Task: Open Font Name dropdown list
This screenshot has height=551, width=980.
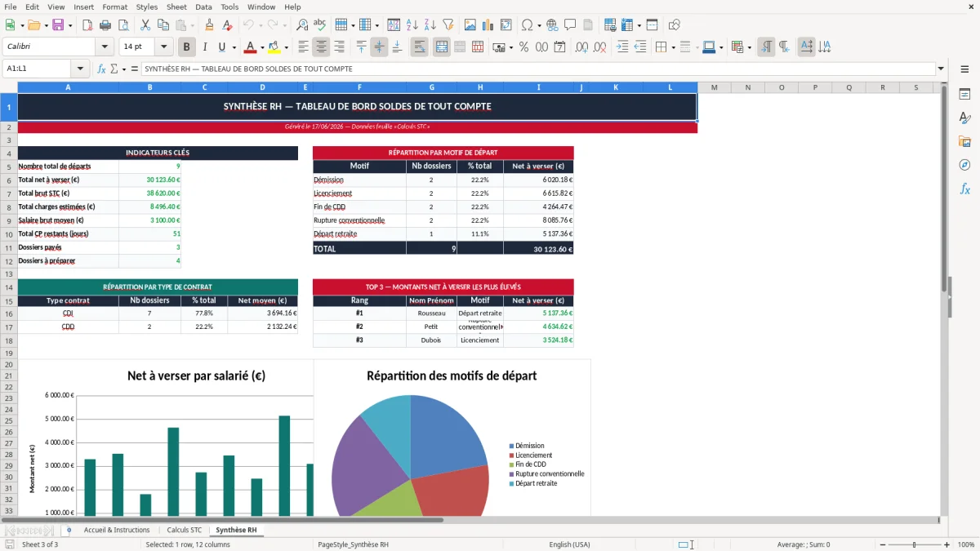Action: tap(105, 47)
